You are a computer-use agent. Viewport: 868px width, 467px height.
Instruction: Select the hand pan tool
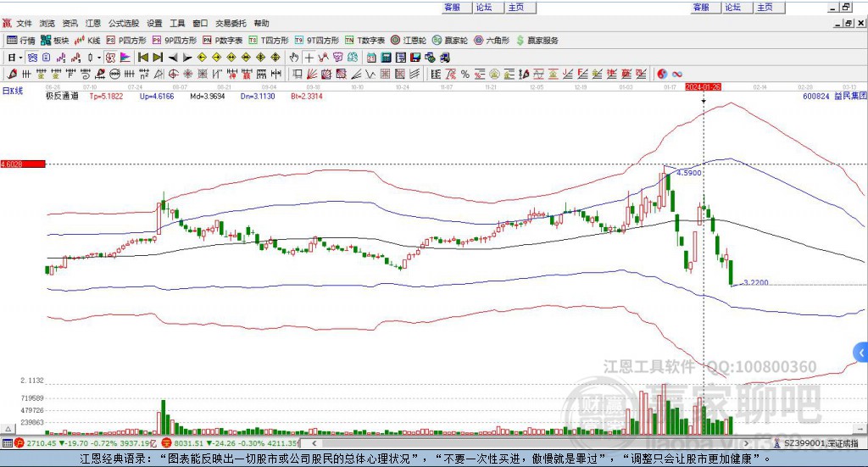pos(294,58)
